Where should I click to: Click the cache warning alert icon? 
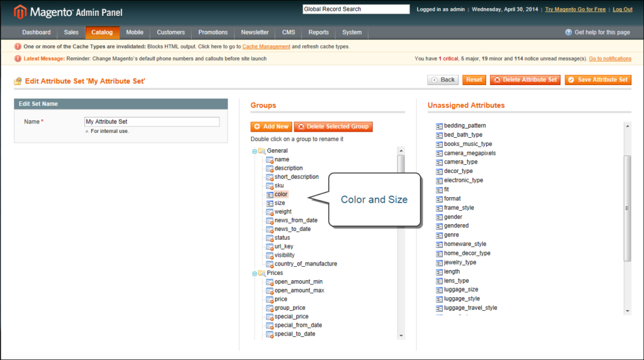coord(18,47)
